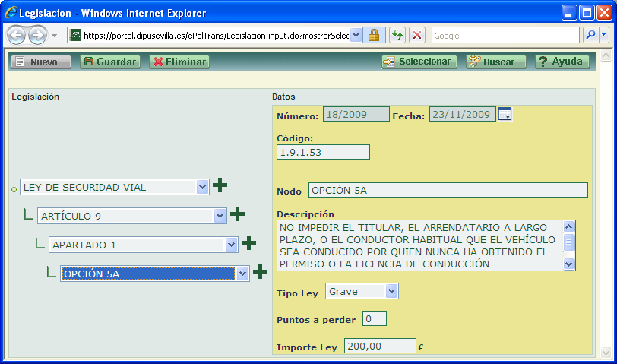Click the Eliminar delete button
The height and width of the screenshot is (364, 617).
point(179,62)
